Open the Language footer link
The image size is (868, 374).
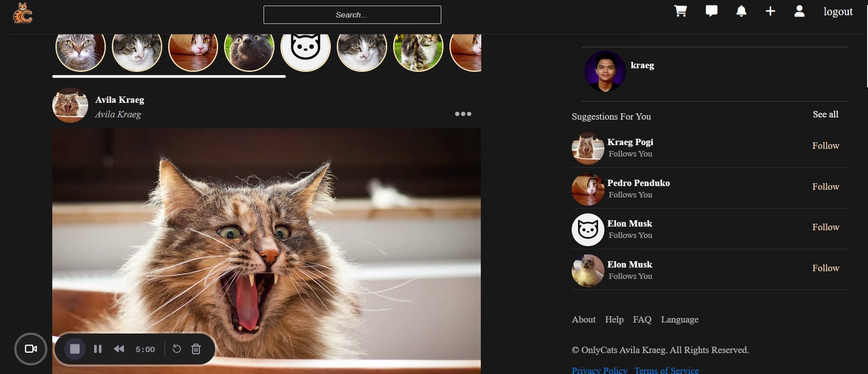pos(680,319)
